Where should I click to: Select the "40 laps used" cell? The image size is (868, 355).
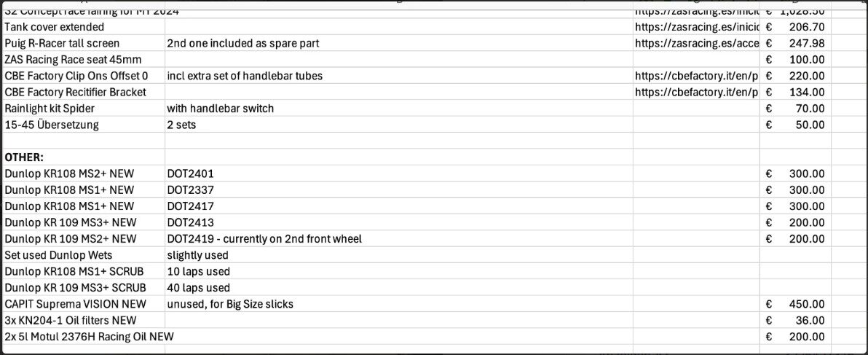pos(198,287)
